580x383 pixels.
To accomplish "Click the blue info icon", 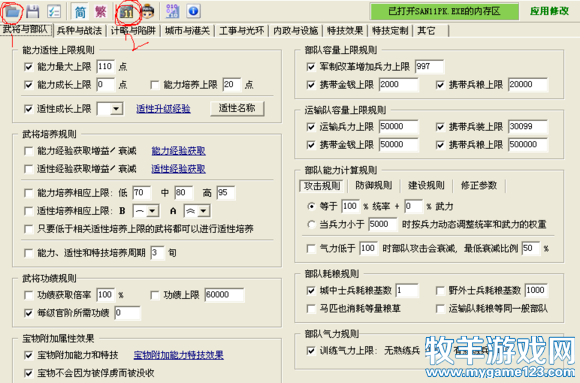I will click(193, 11).
